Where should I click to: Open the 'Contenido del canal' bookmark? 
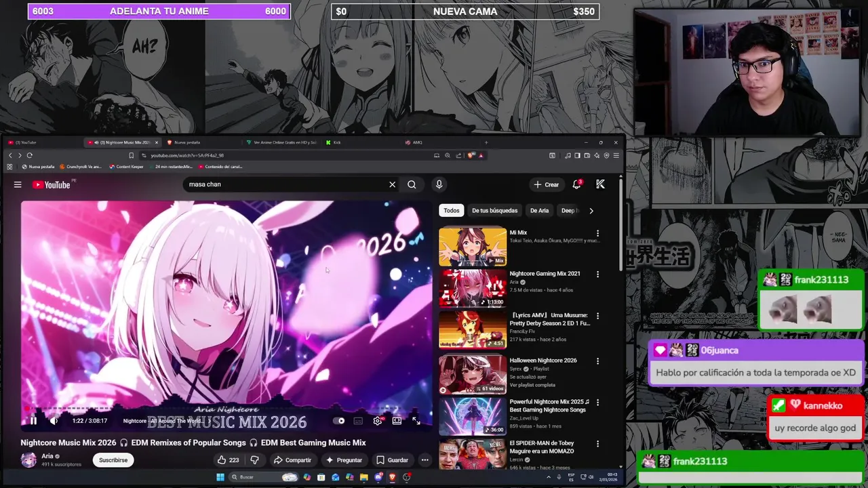pyautogui.click(x=220, y=167)
